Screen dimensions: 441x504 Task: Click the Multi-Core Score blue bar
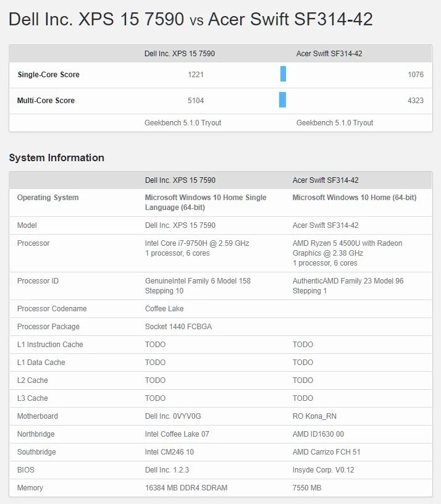tap(282, 100)
